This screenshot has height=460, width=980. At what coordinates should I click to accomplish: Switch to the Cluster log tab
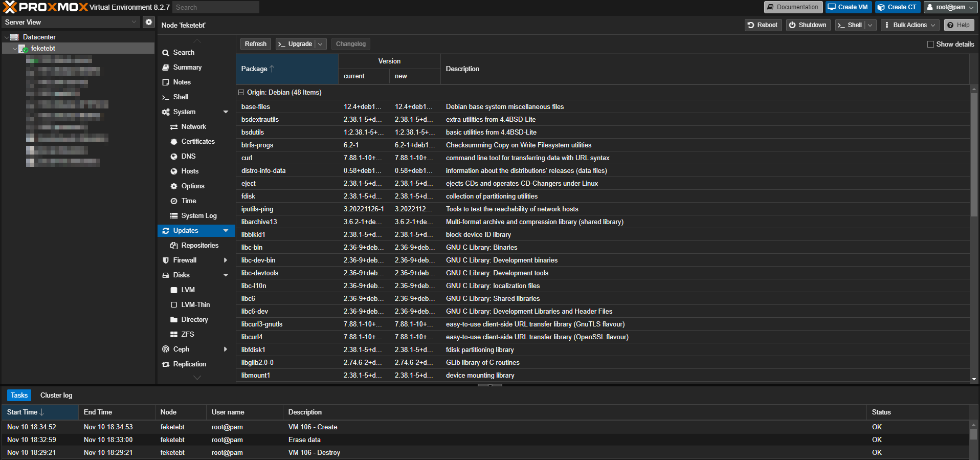pyautogui.click(x=56, y=396)
